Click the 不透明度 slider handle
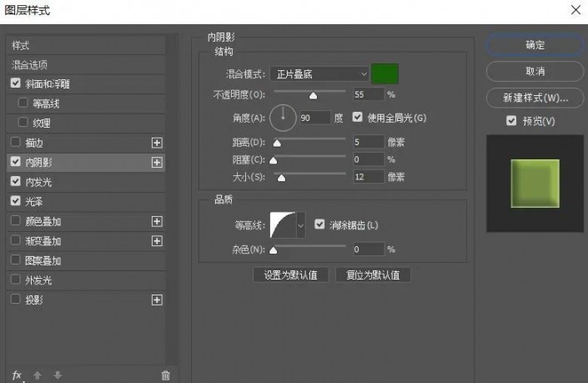Screen dimensions: 588x383 pyautogui.click(x=313, y=96)
